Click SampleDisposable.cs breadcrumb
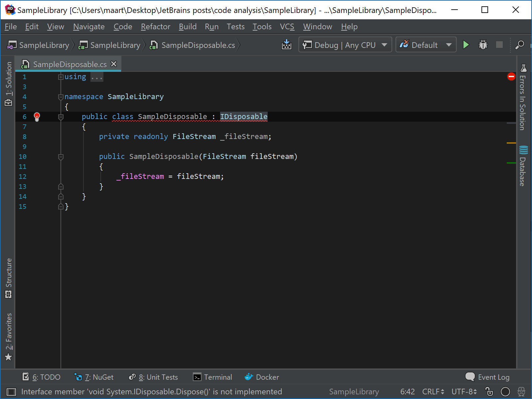 click(193, 45)
